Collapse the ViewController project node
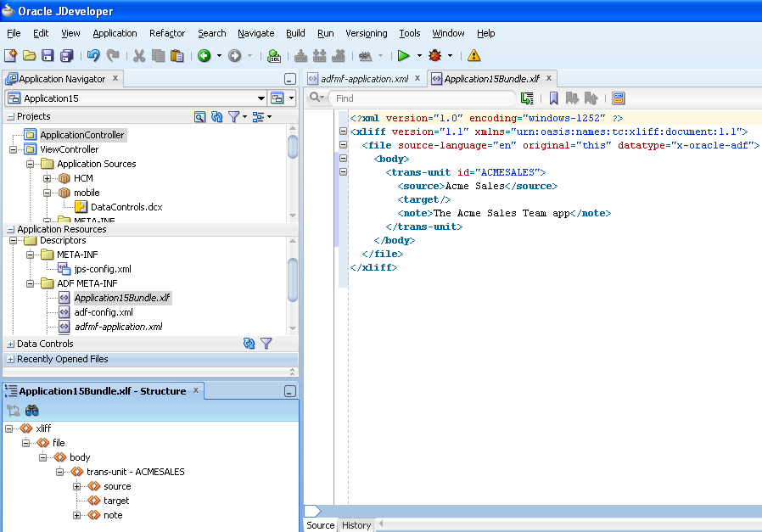The image size is (762, 532). pyautogui.click(x=13, y=149)
